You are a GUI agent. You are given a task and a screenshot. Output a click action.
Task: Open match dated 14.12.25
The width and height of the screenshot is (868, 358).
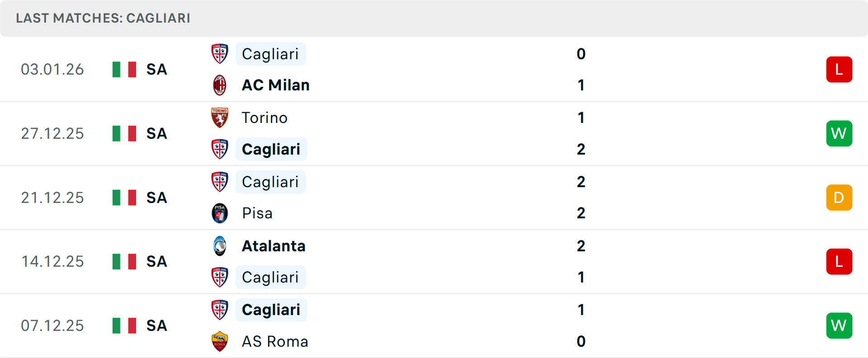coord(52,262)
